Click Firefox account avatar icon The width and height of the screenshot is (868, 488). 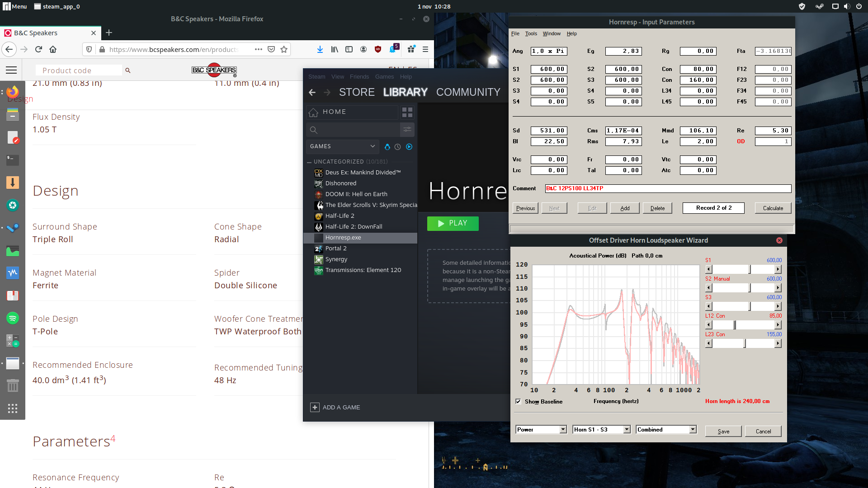coord(363,49)
